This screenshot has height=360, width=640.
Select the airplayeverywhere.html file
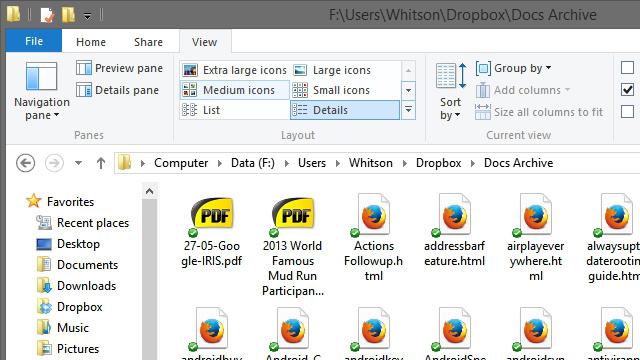pos(536,238)
